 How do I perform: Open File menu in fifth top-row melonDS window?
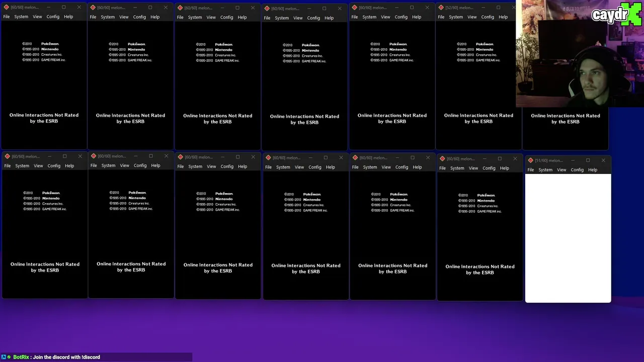click(x=355, y=17)
